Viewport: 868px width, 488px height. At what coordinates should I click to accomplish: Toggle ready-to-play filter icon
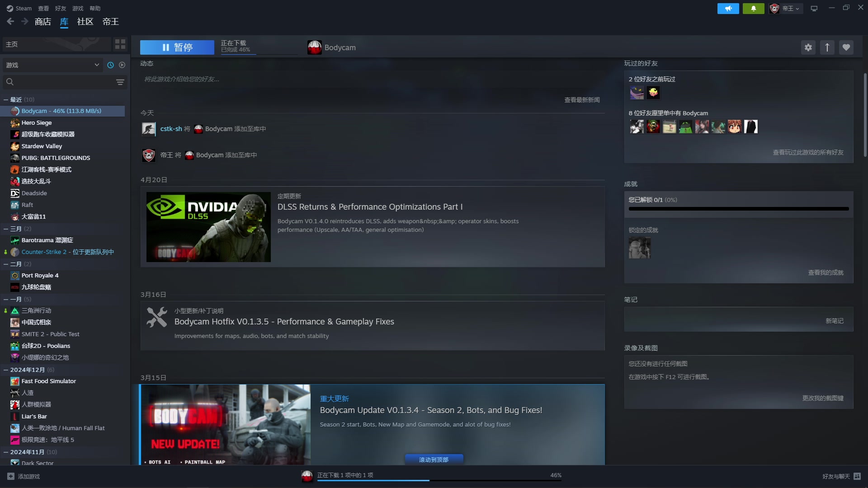pyautogui.click(x=122, y=65)
